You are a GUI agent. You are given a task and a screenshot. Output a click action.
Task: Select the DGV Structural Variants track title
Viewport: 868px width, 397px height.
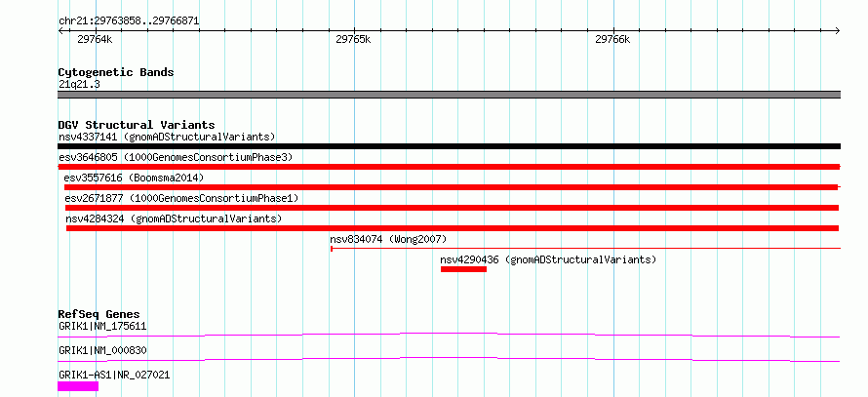click(x=137, y=125)
